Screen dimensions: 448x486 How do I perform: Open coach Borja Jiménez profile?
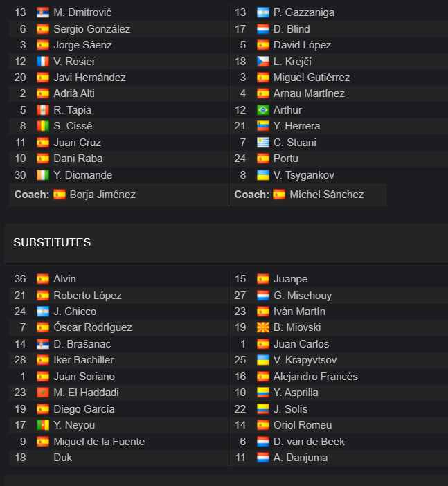point(102,195)
